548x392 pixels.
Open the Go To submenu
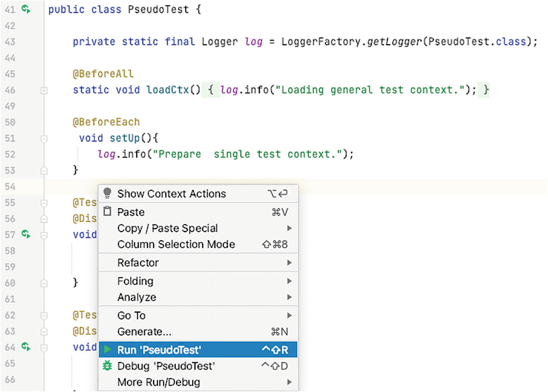pyautogui.click(x=198, y=315)
